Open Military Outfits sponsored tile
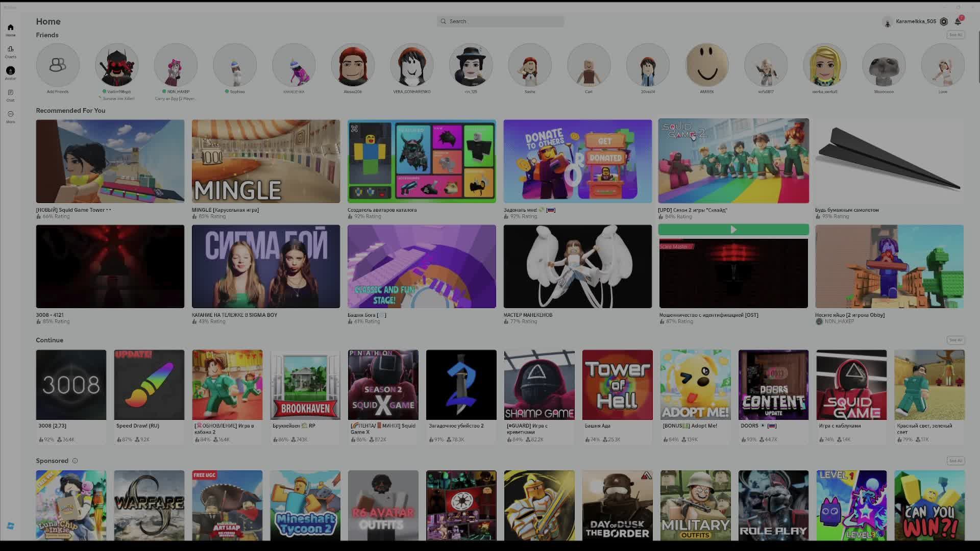 point(695,505)
